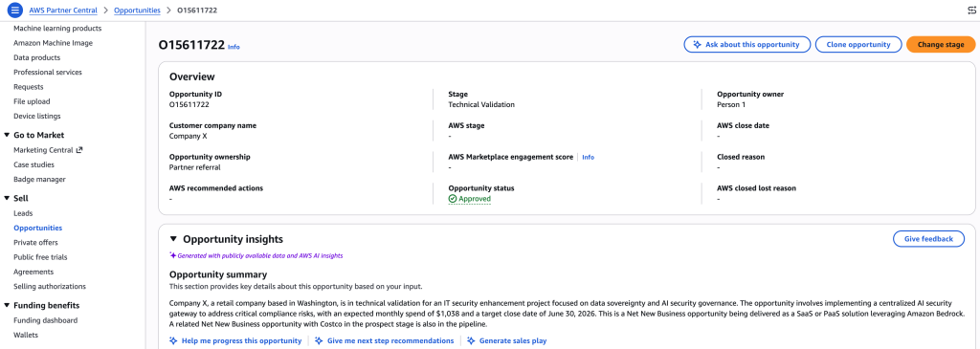Go to Opportunities breadcrumb link

click(x=137, y=11)
